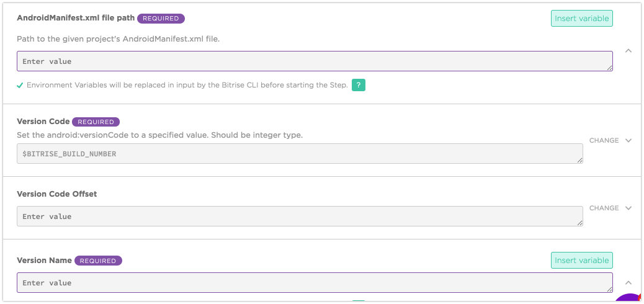Expand the Version Code chevron arrow
Screen dimensions: 644x304
(x=628, y=141)
